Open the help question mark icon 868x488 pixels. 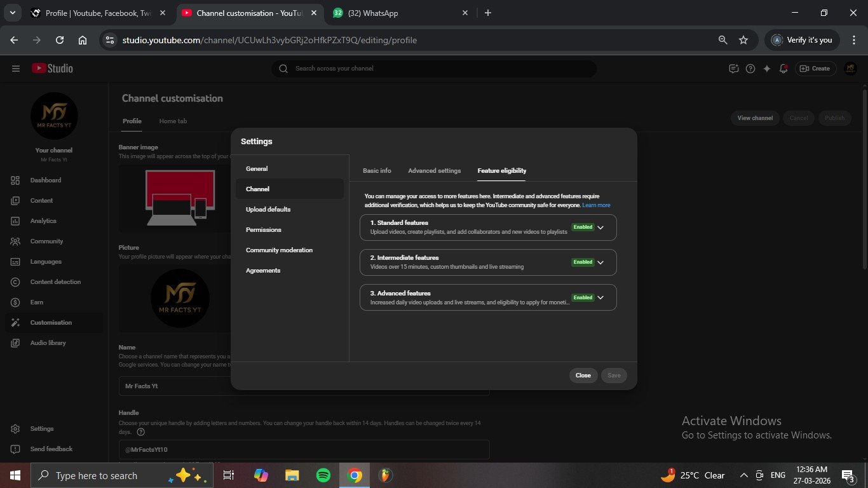(x=750, y=69)
